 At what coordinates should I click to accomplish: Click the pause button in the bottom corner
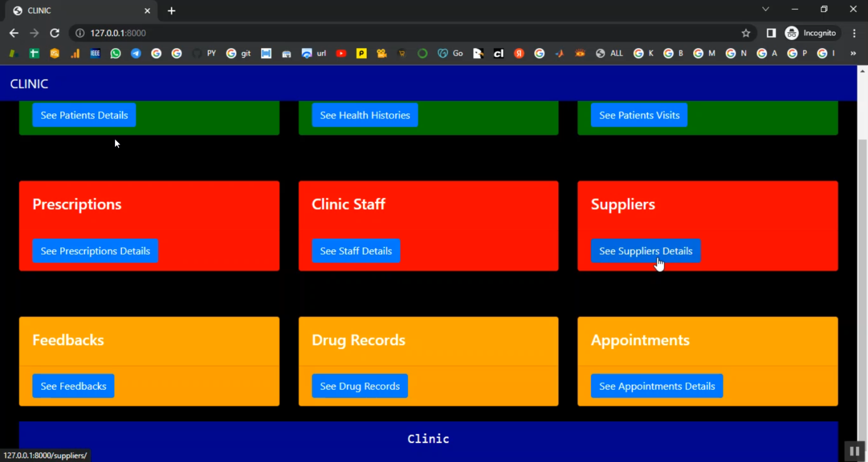click(854, 451)
